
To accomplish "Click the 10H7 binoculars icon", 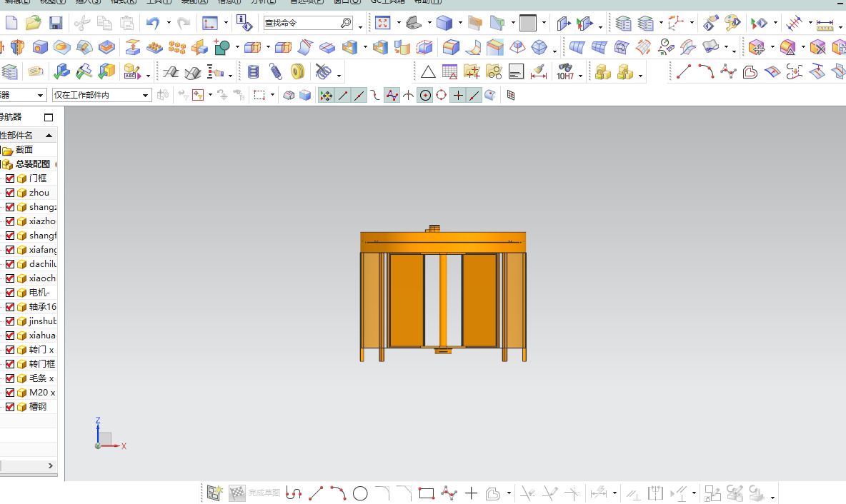I will (x=565, y=71).
